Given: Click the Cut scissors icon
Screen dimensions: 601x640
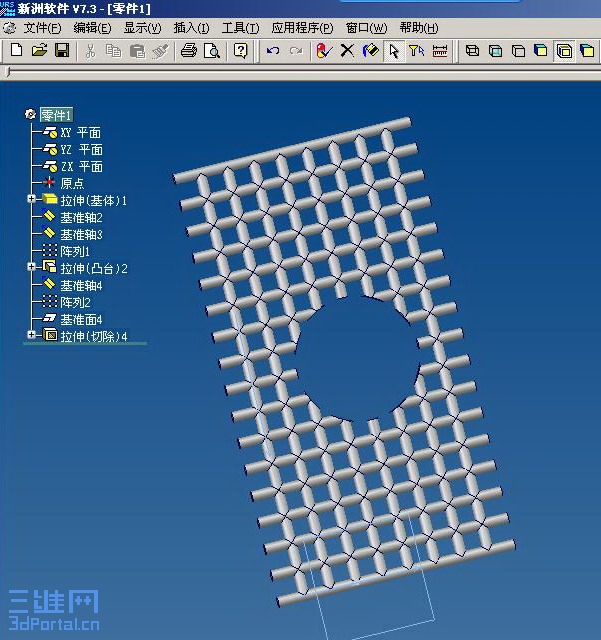Looking at the screenshot, I should click(90, 51).
